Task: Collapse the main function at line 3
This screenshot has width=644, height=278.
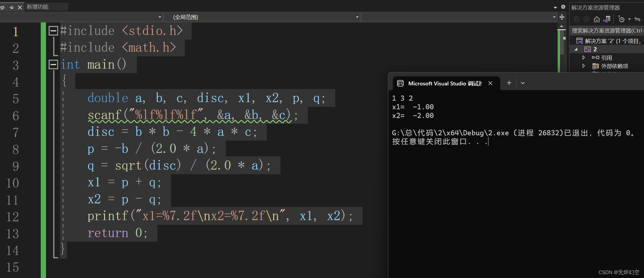Action: point(53,64)
